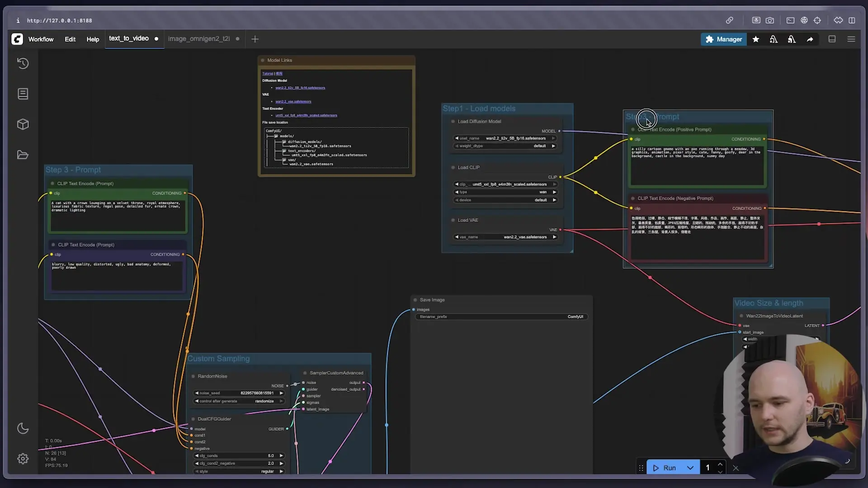The height and width of the screenshot is (488, 868).
Task: Decrease batch count with down arrow
Action: (720, 472)
